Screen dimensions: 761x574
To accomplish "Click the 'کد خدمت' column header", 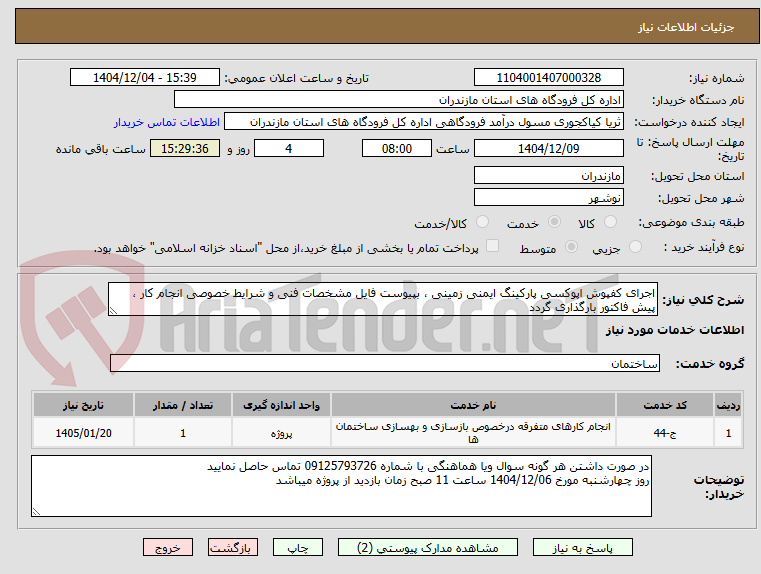I will click(x=665, y=405).
